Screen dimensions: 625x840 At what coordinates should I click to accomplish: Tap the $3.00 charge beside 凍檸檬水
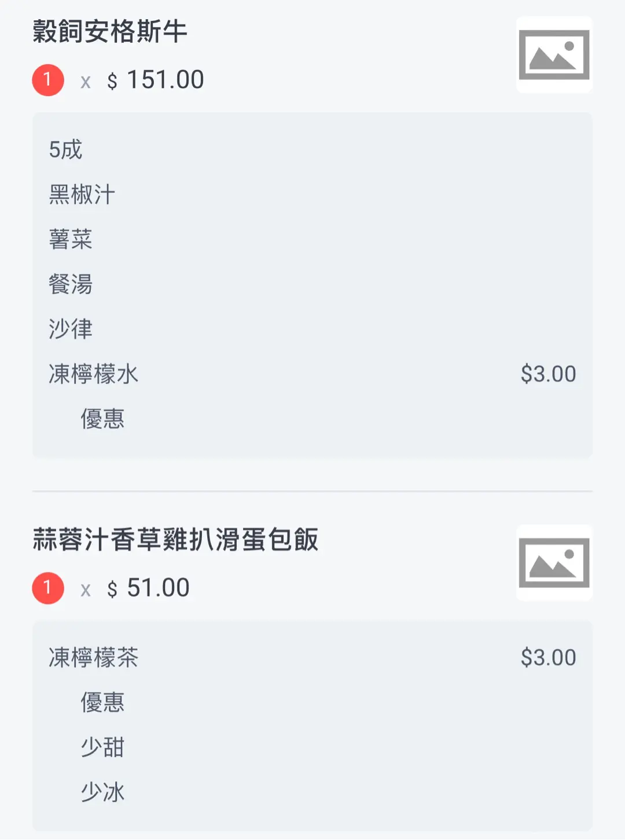click(x=548, y=374)
